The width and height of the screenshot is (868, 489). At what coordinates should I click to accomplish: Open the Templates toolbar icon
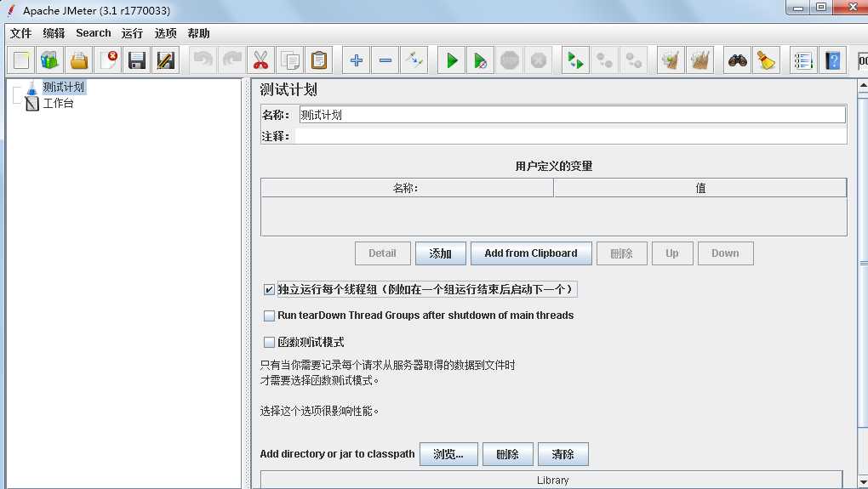(x=50, y=60)
